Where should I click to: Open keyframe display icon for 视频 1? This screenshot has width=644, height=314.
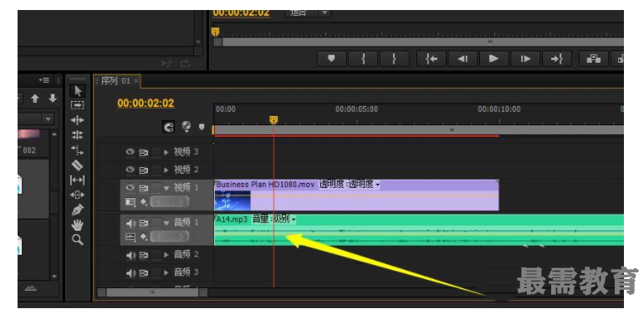pos(143,202)
